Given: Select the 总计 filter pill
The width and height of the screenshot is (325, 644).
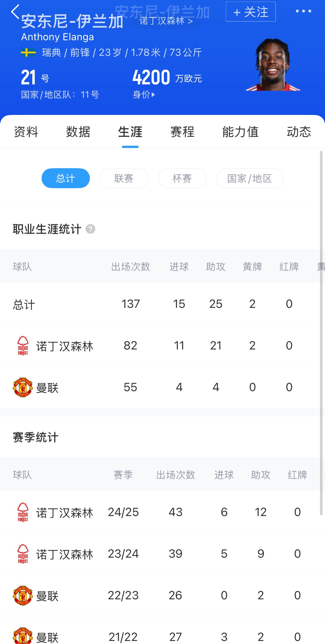Looking at the screenshot, I should click(66, 178).
